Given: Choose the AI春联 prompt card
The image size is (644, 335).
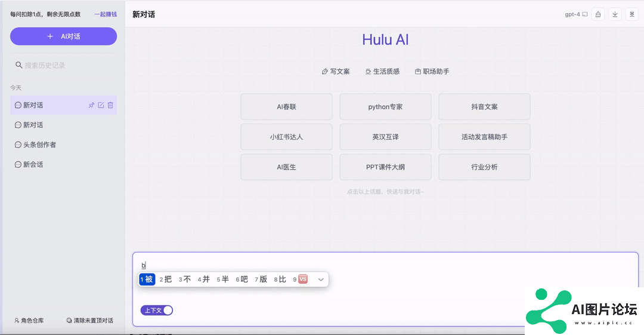Looking at the screenshot, I should 286,106.
